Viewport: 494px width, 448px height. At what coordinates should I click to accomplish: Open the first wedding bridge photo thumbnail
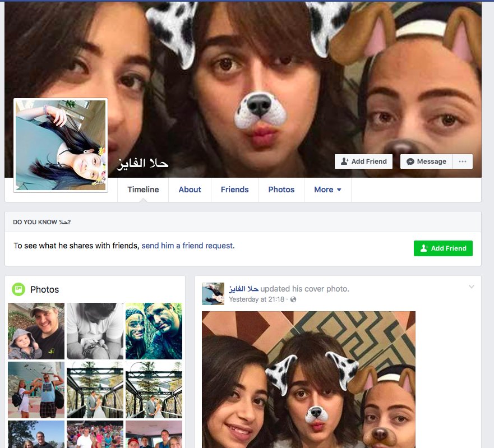[x=95, y=390]
